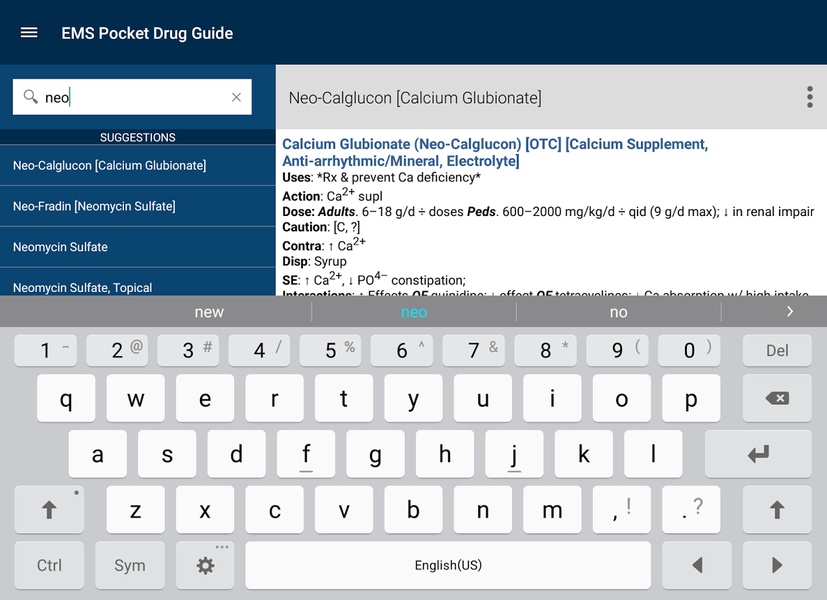This screenshot has height=600, width=827.
Task: Tap the number 9 ( key
Action: point(617,351)
